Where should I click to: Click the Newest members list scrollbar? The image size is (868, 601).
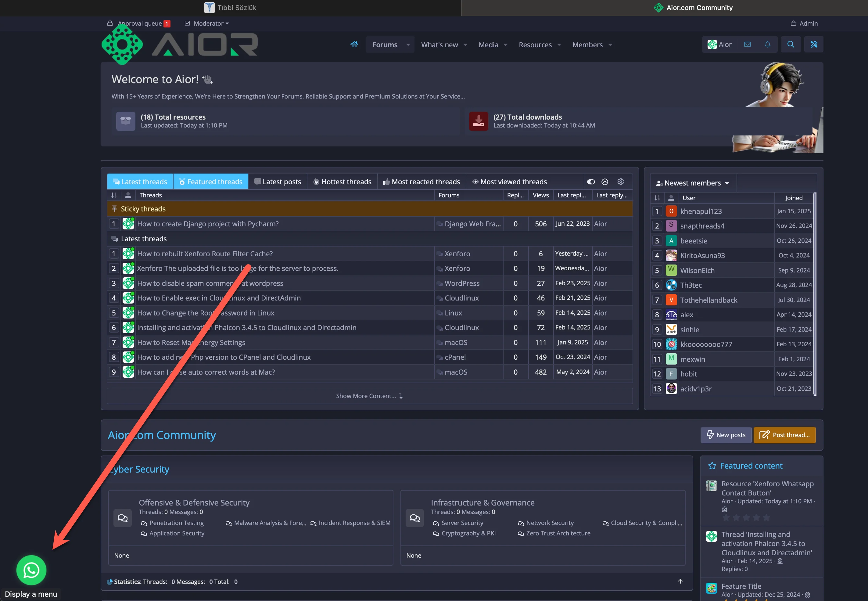tap(815, 294)
